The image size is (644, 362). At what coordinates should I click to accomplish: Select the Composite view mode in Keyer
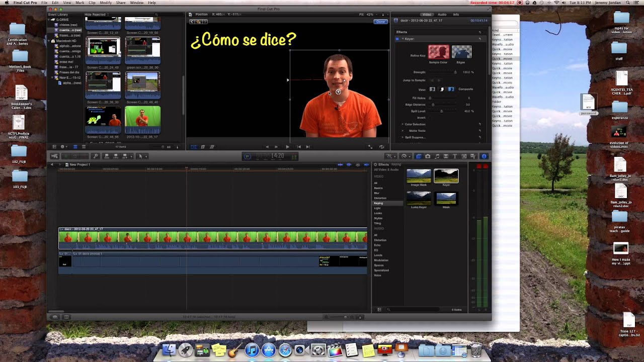[451, 89]
